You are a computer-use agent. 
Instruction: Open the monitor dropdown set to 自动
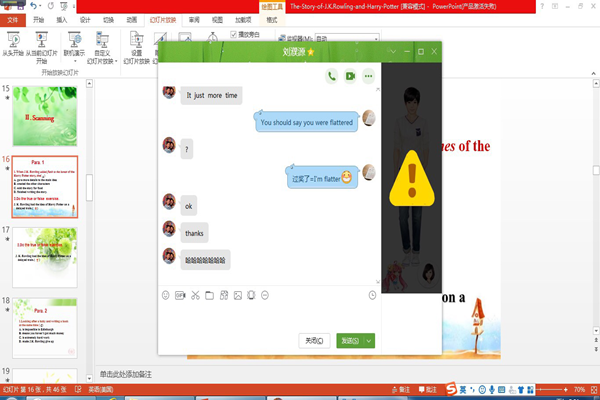(x=347, y=38)
